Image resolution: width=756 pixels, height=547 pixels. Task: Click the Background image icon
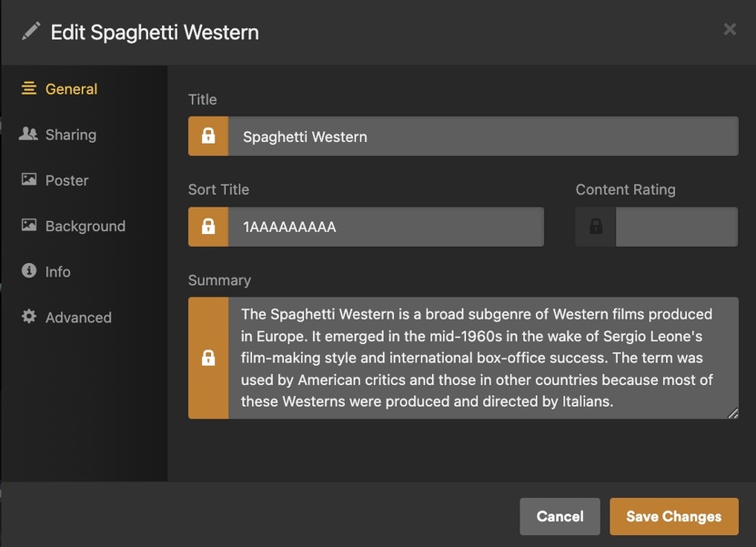[29, 225]
